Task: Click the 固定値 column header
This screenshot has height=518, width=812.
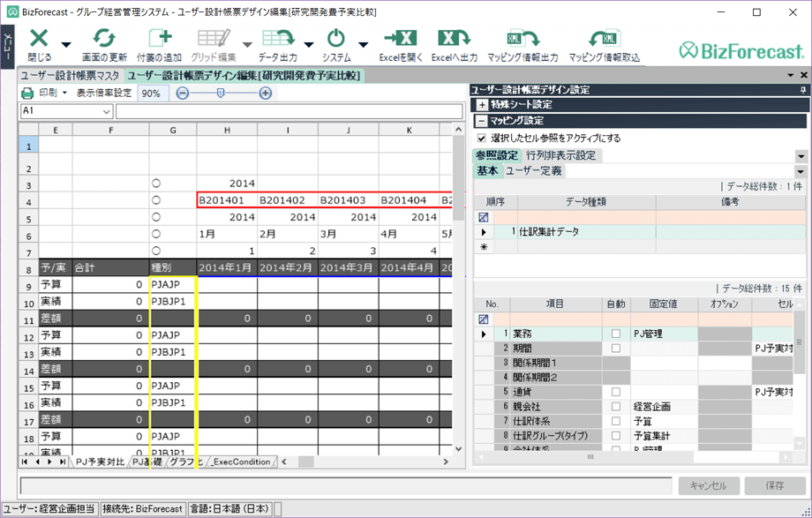Action: (664, 304)
